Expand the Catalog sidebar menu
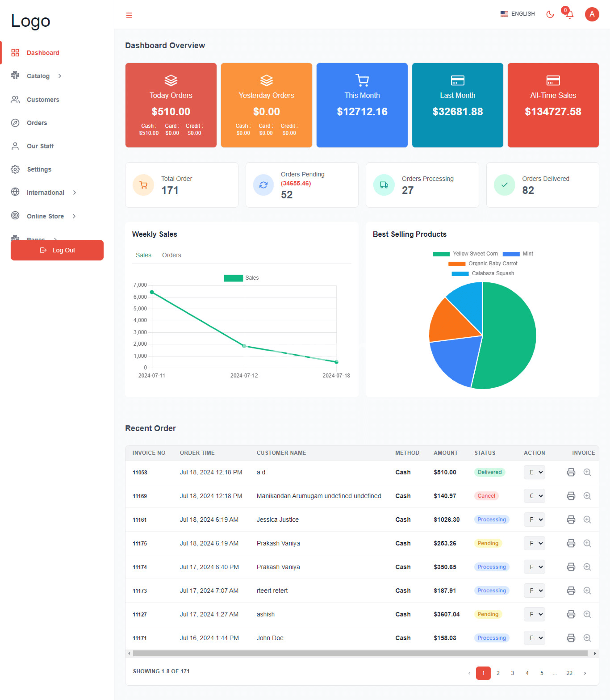 coord(38,76)
